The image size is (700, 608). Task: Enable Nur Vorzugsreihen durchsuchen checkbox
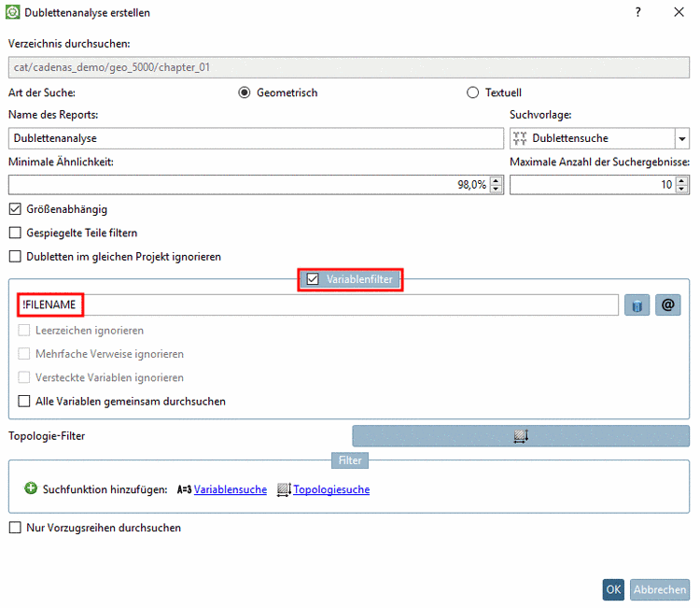(x=15, y=528)
